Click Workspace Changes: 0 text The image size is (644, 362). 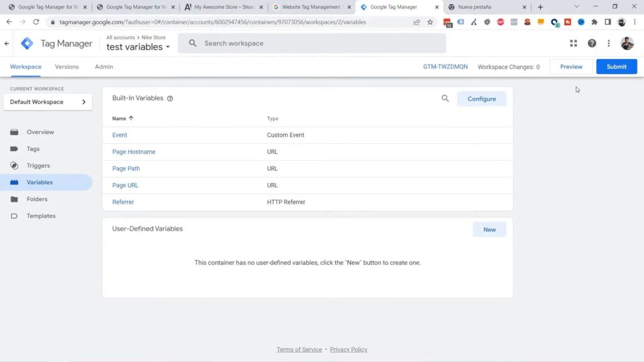tap(508, 67)
